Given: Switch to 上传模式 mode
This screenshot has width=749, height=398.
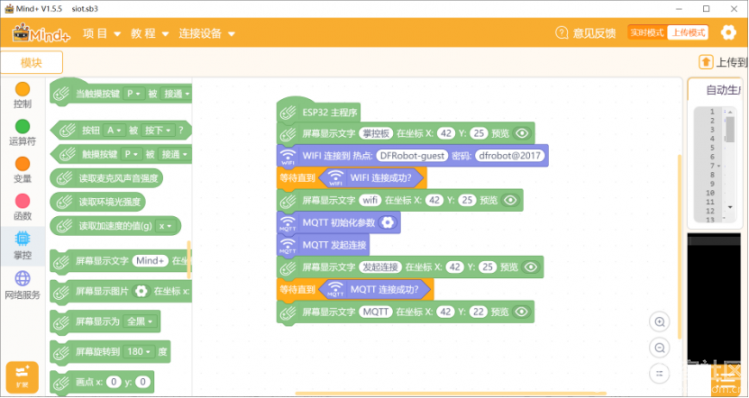Looking at the screenshot, I should tap(688, 32).
